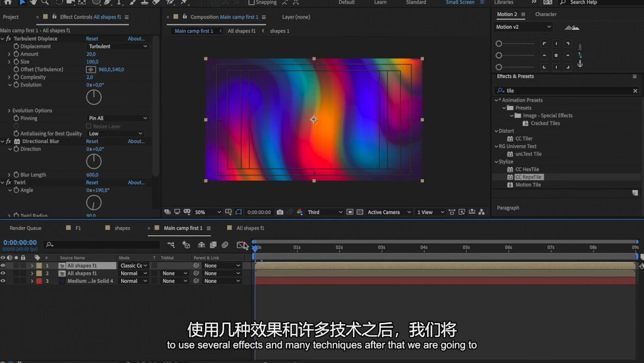This screenshot has width=644, height=363.
Task: Open the composition flowchart icon
Action: (x=482, y=212)
